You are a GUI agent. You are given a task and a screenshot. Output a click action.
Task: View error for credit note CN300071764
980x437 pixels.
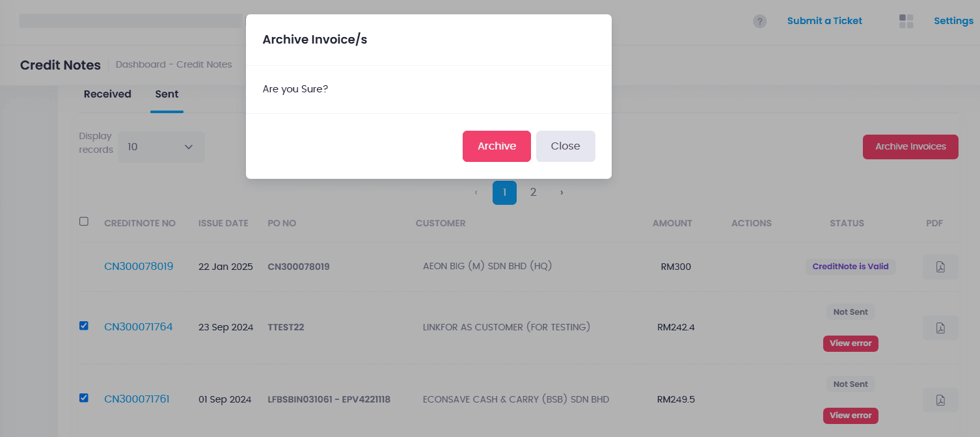[x=851, y=343]
